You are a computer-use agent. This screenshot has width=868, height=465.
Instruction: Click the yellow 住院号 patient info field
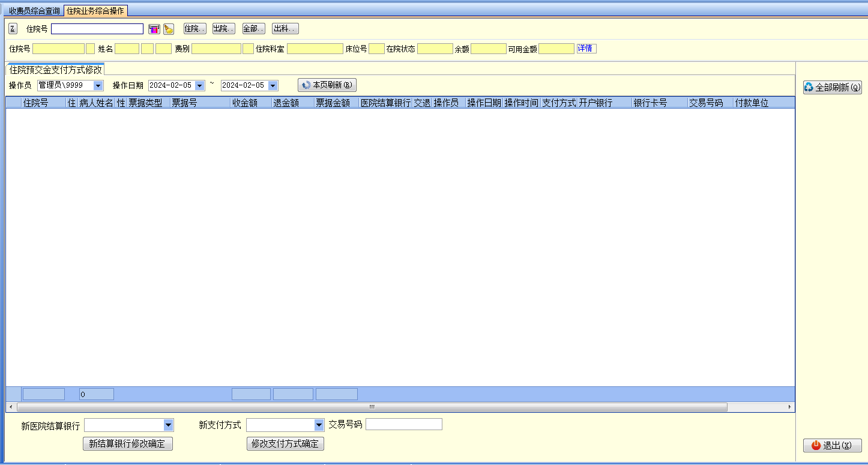[58, 49]
